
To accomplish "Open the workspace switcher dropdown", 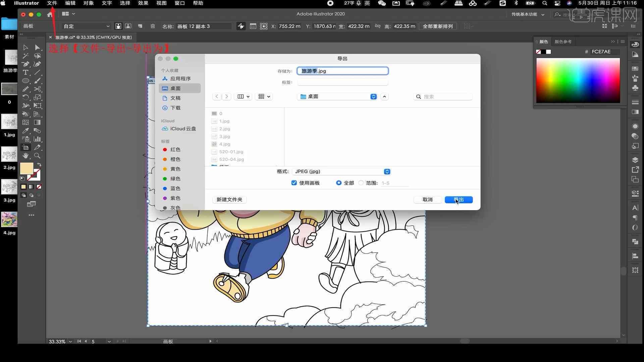I will pos(528,14).
